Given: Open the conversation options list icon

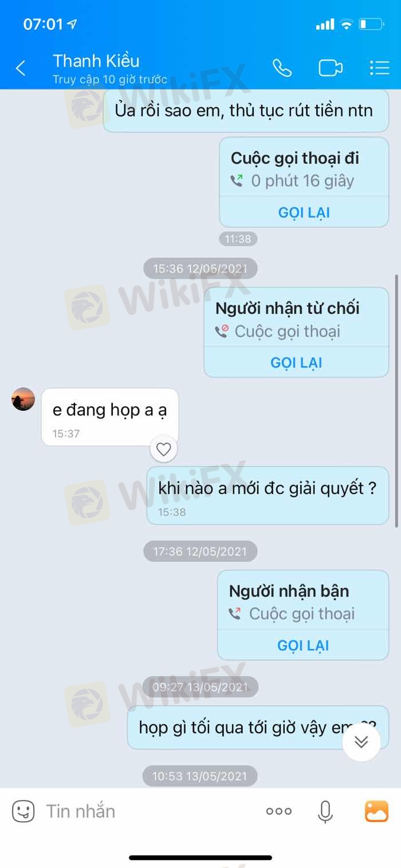Looking at the screenshot, I should pos(379,68).
